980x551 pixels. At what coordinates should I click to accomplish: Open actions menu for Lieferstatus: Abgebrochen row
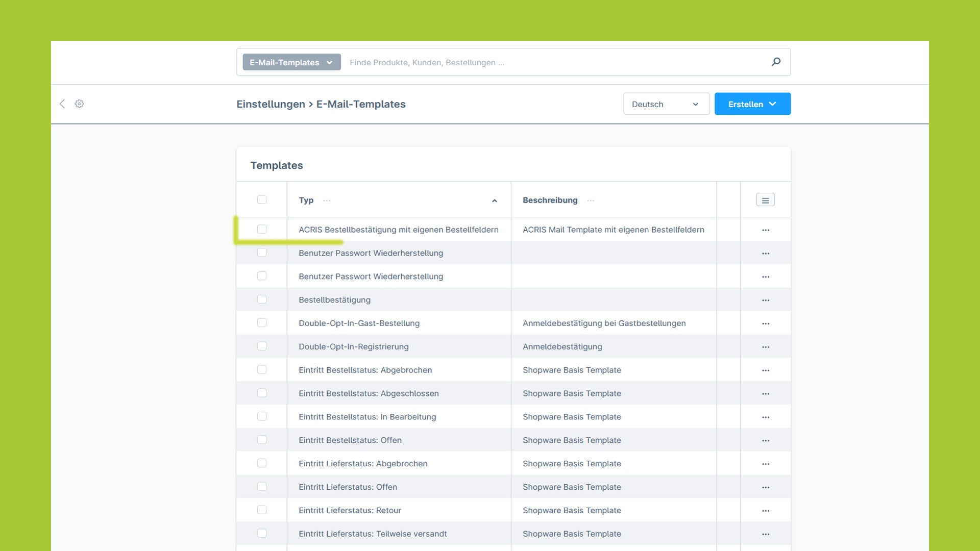766,464
